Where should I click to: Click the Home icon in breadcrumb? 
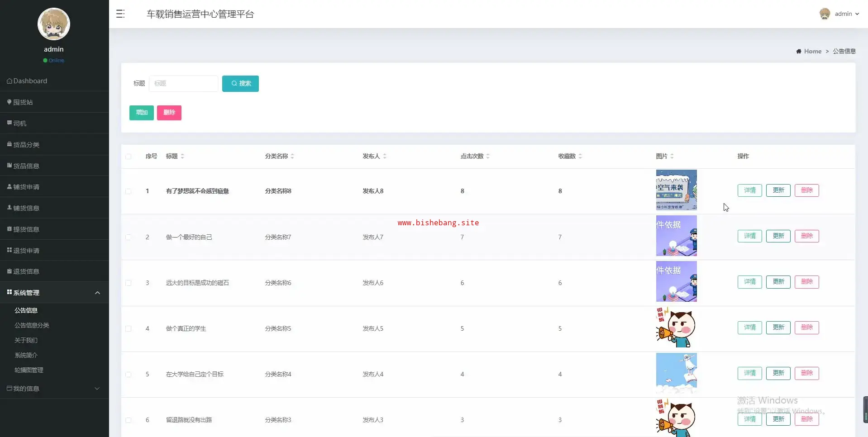[799, 52]
